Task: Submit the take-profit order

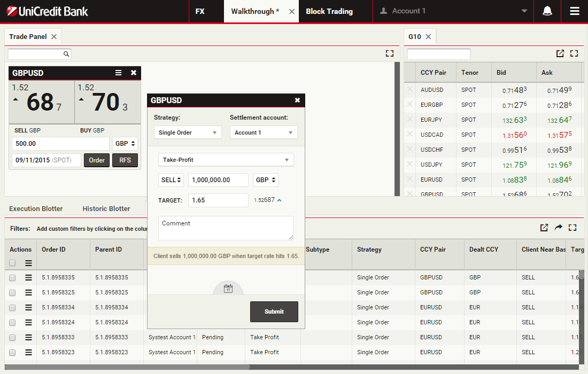Action: 274,311
